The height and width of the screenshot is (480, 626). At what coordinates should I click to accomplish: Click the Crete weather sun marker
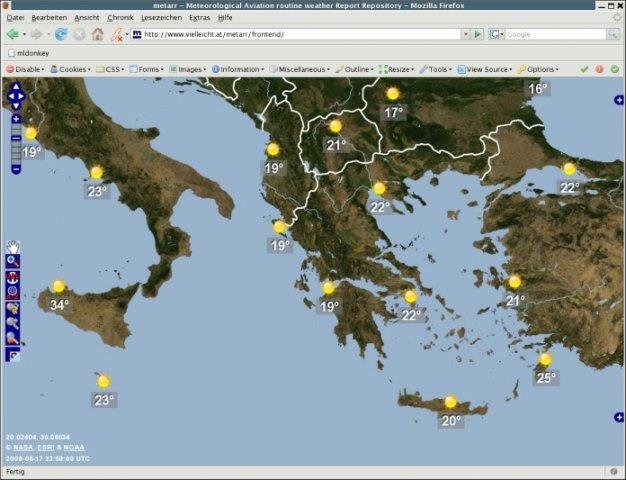[x=450, y=401]
